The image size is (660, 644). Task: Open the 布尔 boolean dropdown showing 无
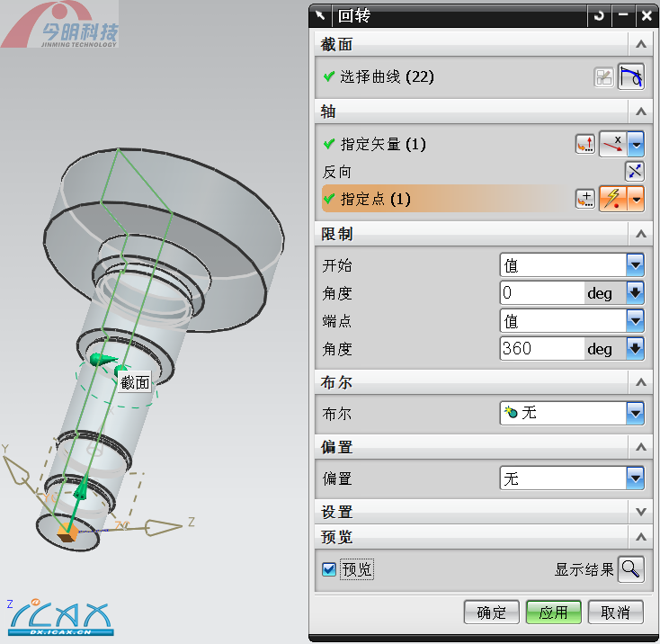point(572,414)
